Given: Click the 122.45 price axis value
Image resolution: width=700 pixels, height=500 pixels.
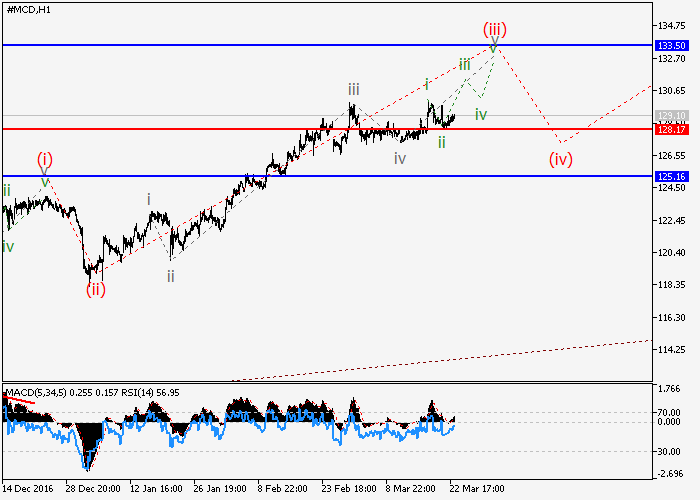Looking at the screenshot, I should coord(671,221).
